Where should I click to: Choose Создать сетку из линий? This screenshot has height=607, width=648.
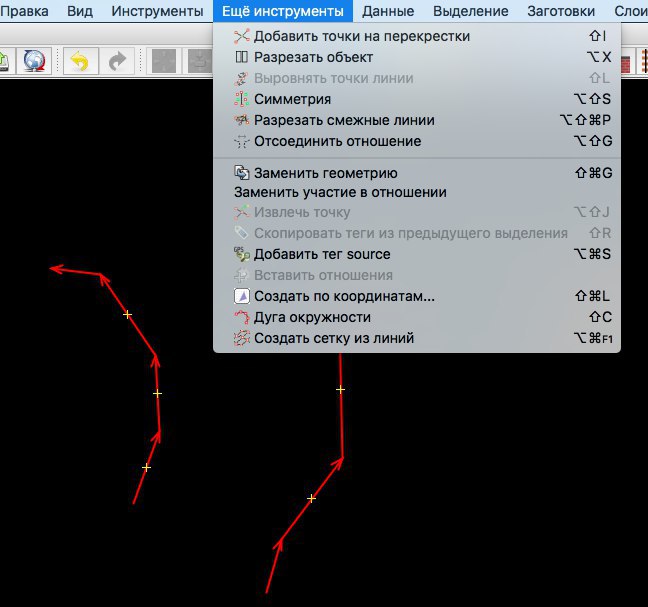(417, 338)
